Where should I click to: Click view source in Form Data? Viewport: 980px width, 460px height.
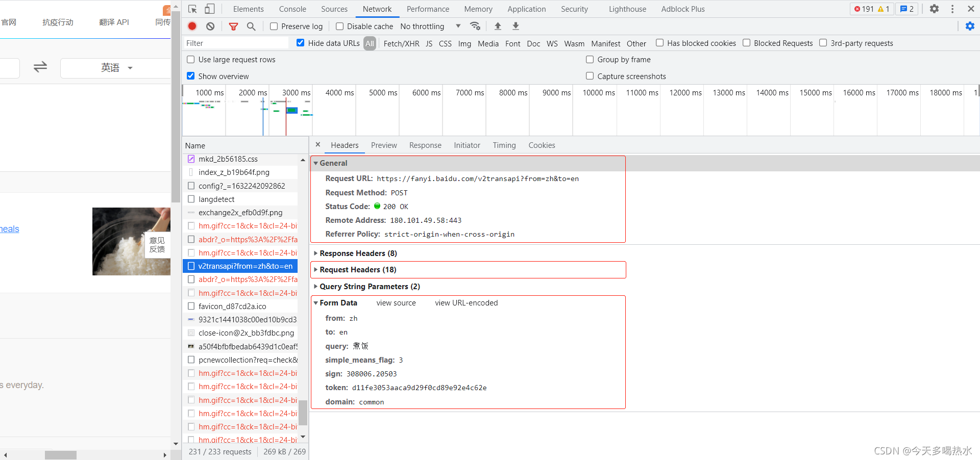tap(396, 303)
